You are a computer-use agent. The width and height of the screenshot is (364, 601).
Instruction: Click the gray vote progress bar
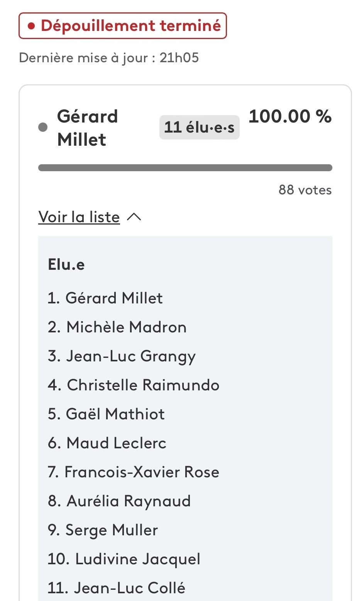tap(185, 168)
